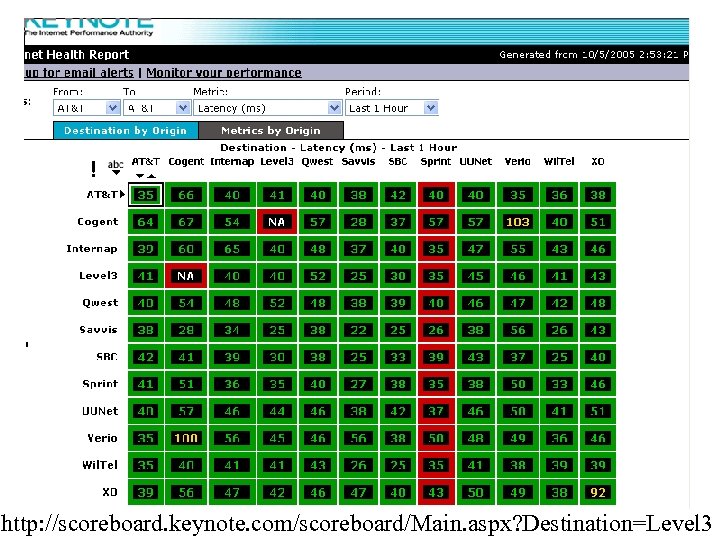Screen dimensions: 720x540
Task: Click the Keynote logo
Action: point(89,27)
